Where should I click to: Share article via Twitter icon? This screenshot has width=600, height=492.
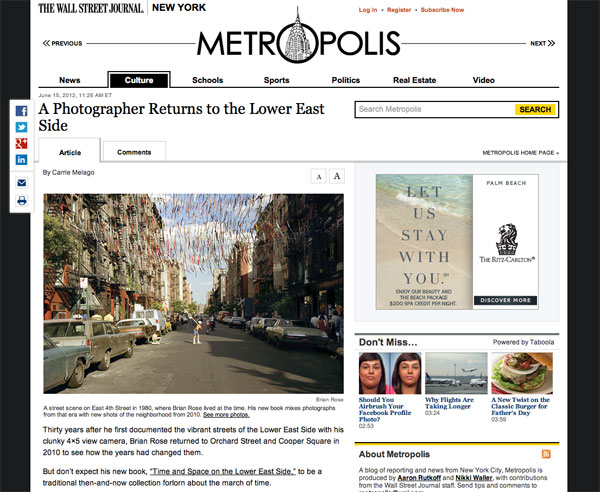[21, 127]
